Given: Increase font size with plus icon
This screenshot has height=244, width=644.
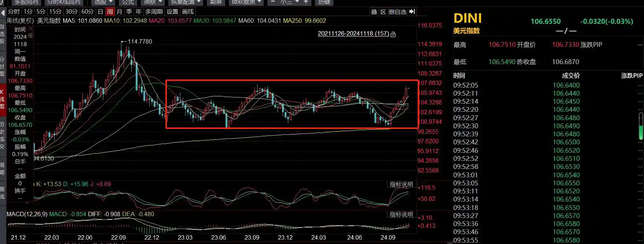Looking at the screenshot, I should (x=306, y=2).
